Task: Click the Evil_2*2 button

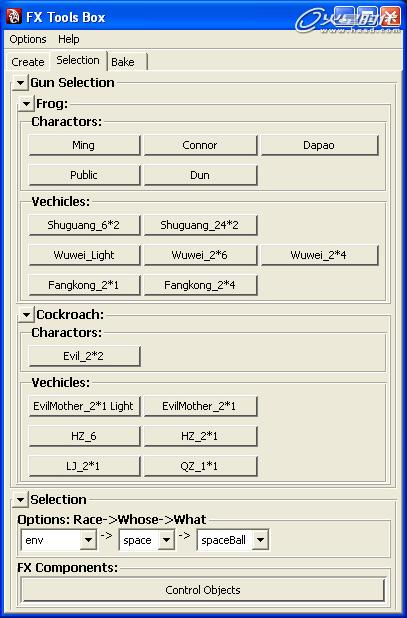Action: [x=84, y=356]
